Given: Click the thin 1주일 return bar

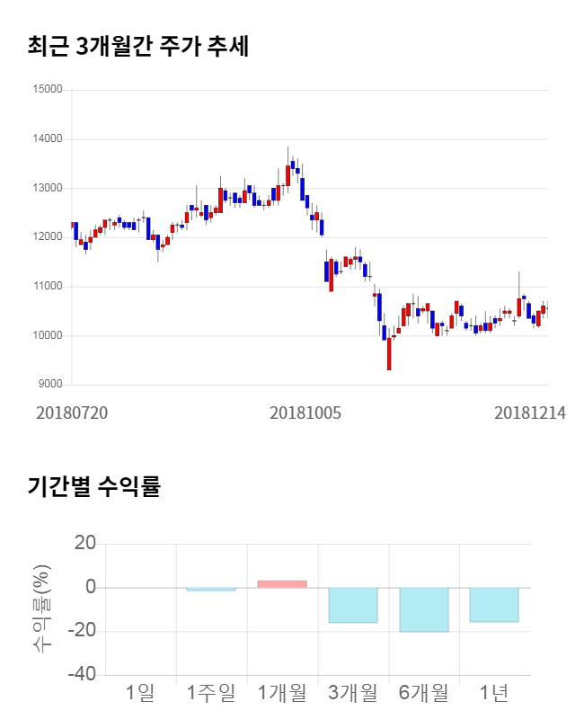Looking at the screenshot, I should point(211,590).
